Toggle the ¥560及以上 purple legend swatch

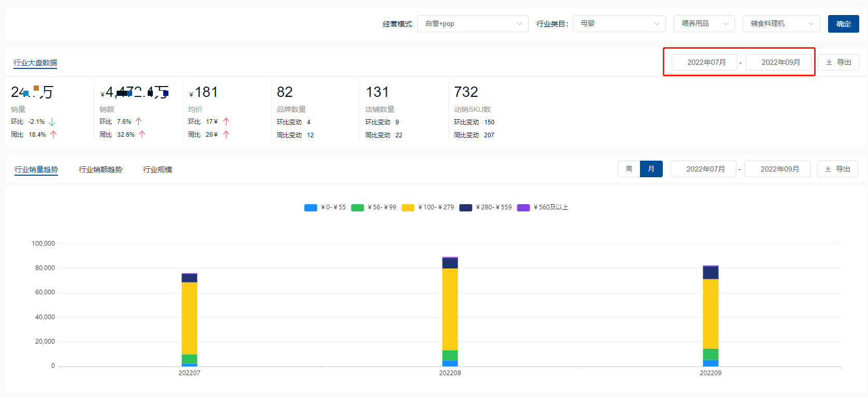pos(523,207)
